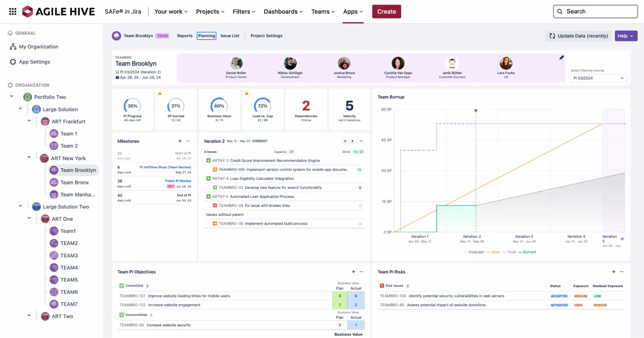The image size is (644, 338).
Task: Click the Load vs. Cap warning triangle icon
Action: [x=247, y=93]
